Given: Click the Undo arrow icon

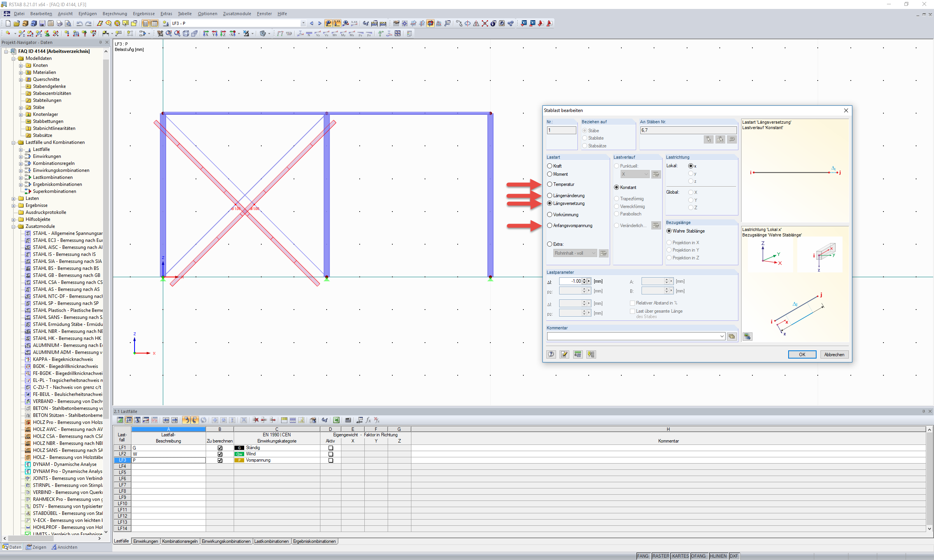Looking at the screenshot, I should [x=79, y=23].
